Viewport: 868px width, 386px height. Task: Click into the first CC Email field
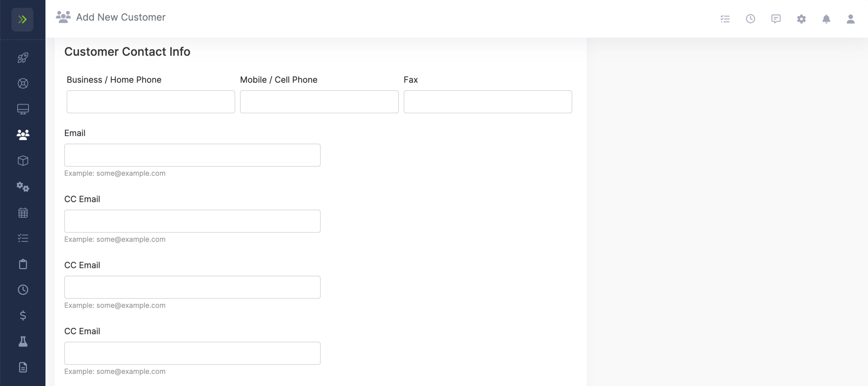point(192,221)
